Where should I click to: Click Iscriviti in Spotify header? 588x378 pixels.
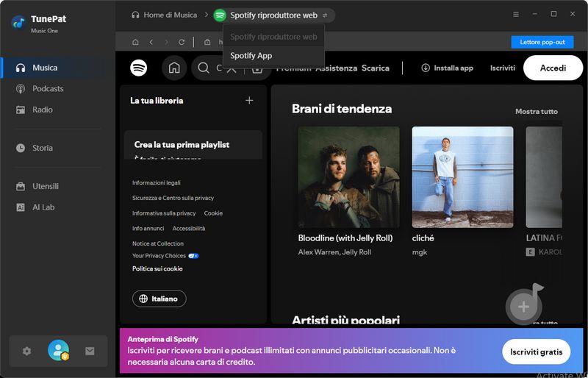click(503, 68)
